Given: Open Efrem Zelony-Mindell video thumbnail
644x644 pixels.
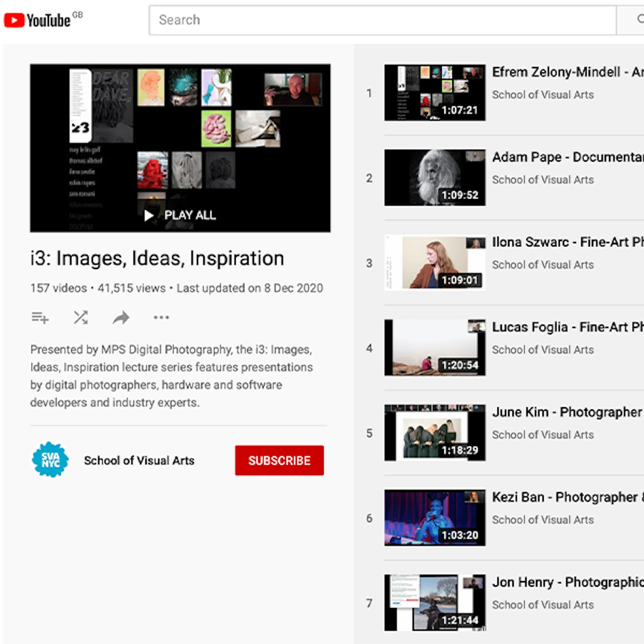Looking at the screenshot, I should [435, 93].
